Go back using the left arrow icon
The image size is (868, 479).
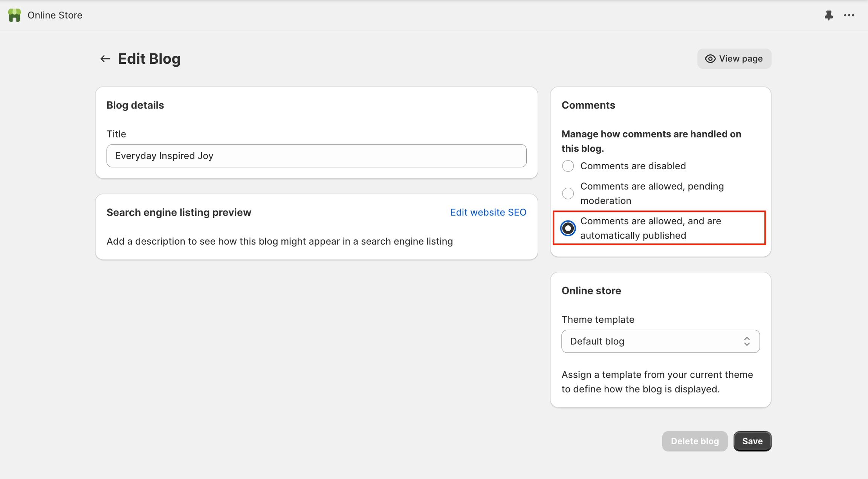tap(105, 59)
